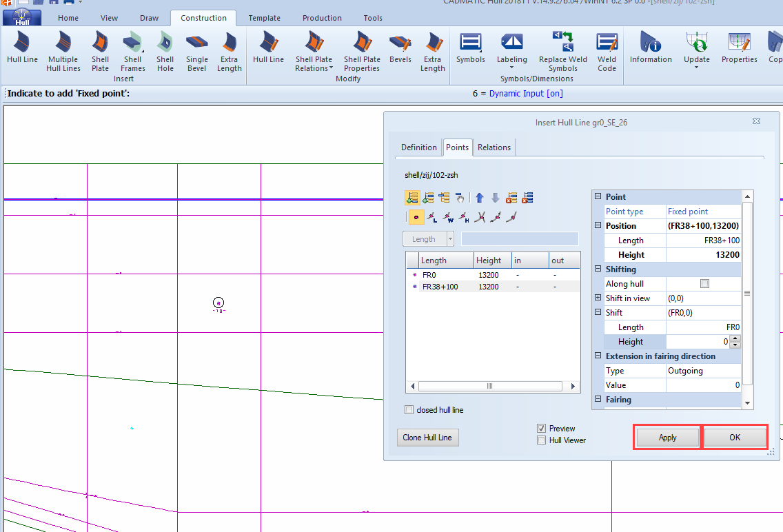Open the Production ribbon tab
The height and width of the screenshot is (532, 783).
(321, 18)
